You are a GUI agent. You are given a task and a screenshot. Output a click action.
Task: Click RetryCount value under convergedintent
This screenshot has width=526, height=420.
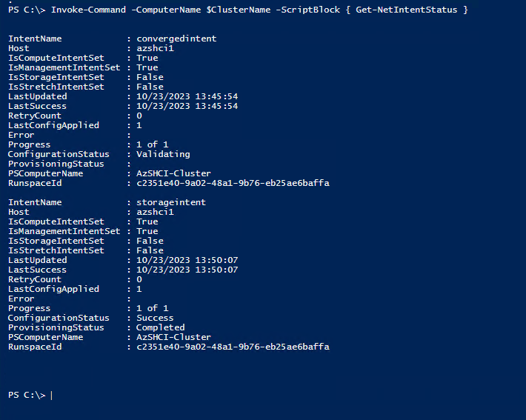[x=139, y=116]
